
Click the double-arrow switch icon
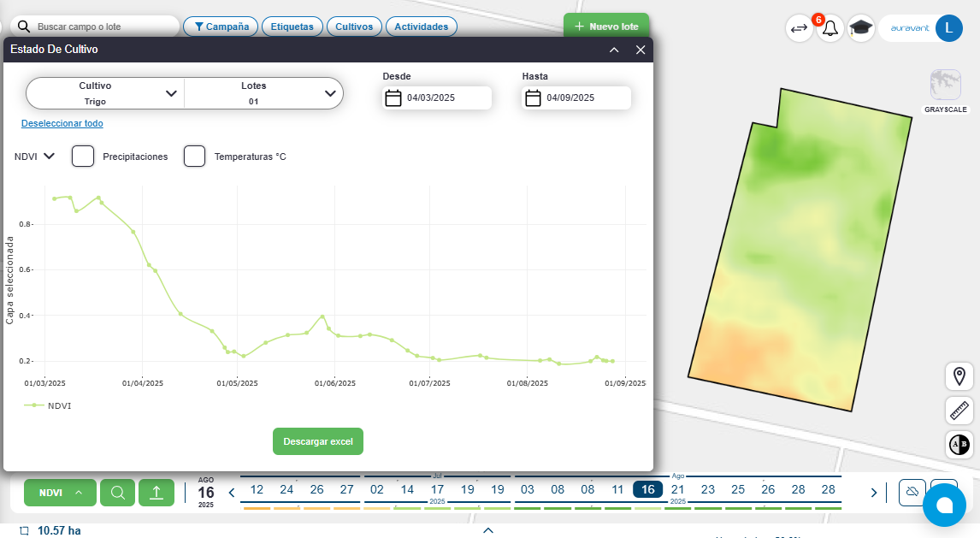click(799, 28)
